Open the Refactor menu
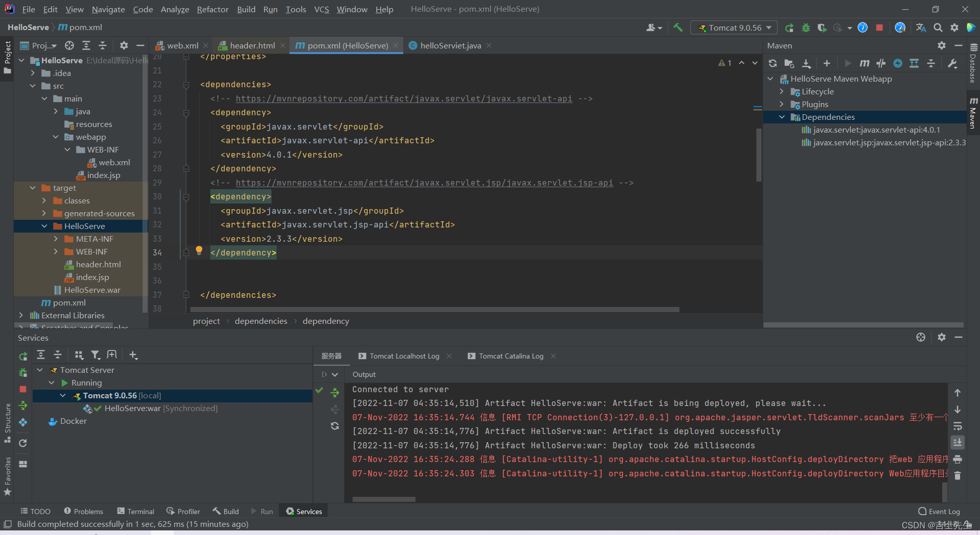This screenshot has height=535, width=980. tap(212, 9)
